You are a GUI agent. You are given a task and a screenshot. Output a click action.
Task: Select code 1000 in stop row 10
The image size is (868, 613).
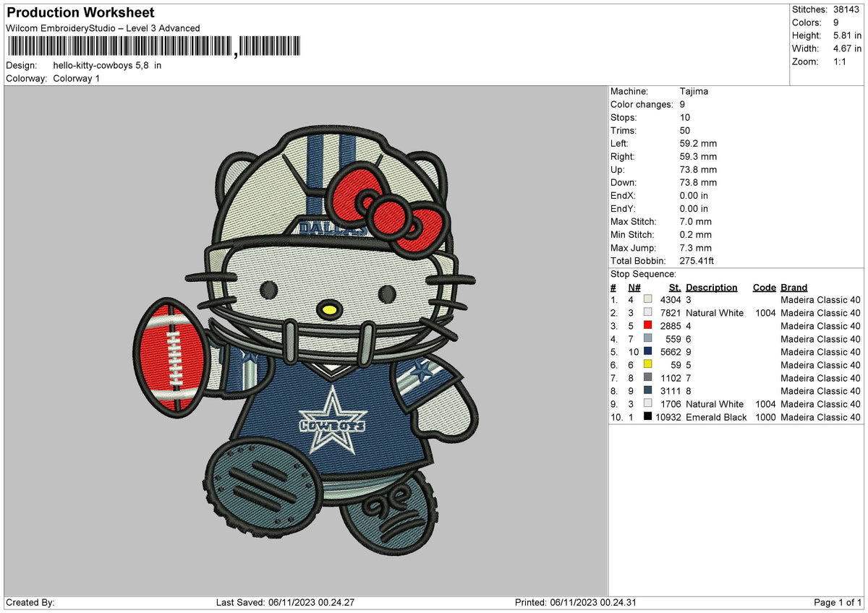pos(765,417)
